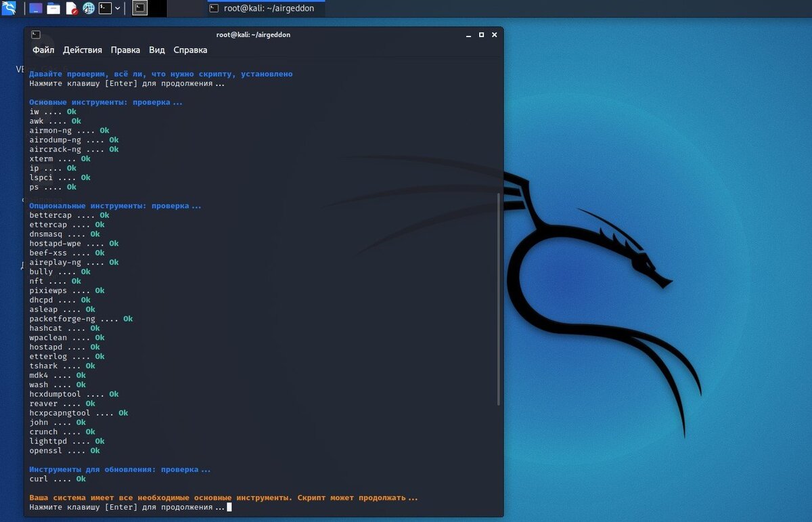The height and width of the screenshot is (522, 812).
Task: Click the 'airodump-ng .... Ok' line
Action: pyautogui.click(x=74, y=140)
